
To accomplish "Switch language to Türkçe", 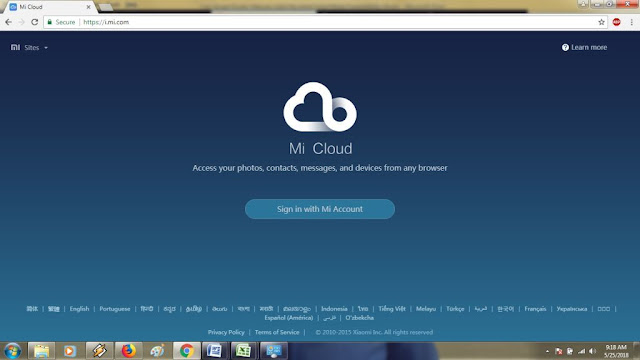I will 455,309.
